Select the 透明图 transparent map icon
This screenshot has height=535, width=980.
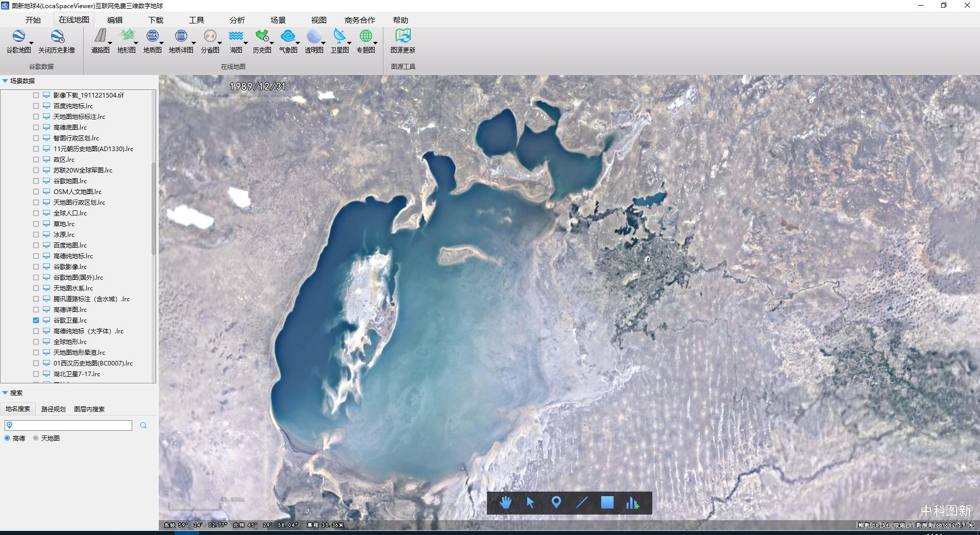pyautogui.click(x=314, y=36)
